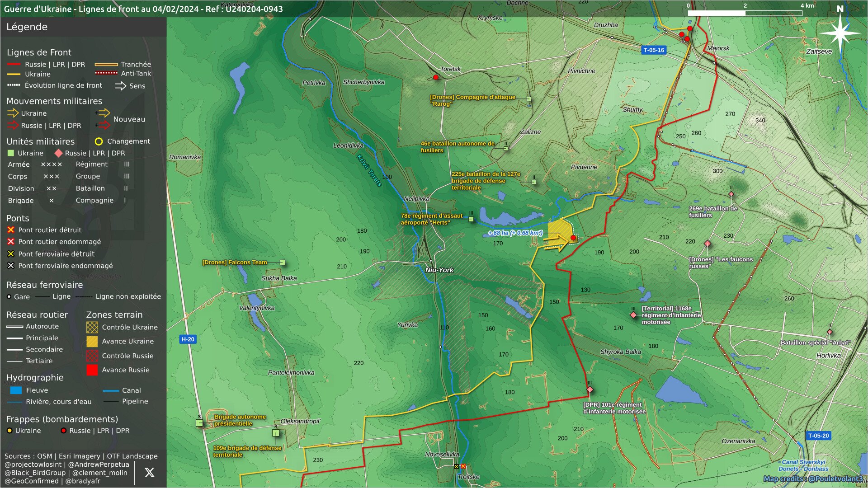Click the Falcons Team drone unit square
This screenshot has height=488, width=868.
283,263
